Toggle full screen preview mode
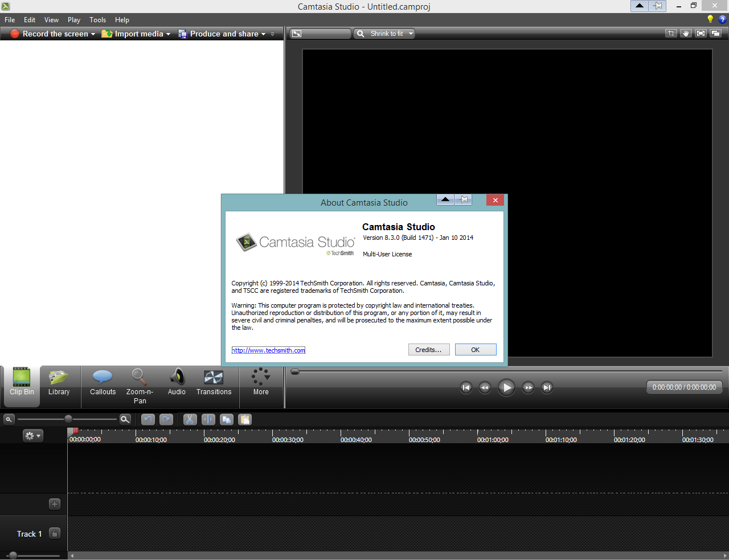729x560 pixels. [x=701, y=34]
